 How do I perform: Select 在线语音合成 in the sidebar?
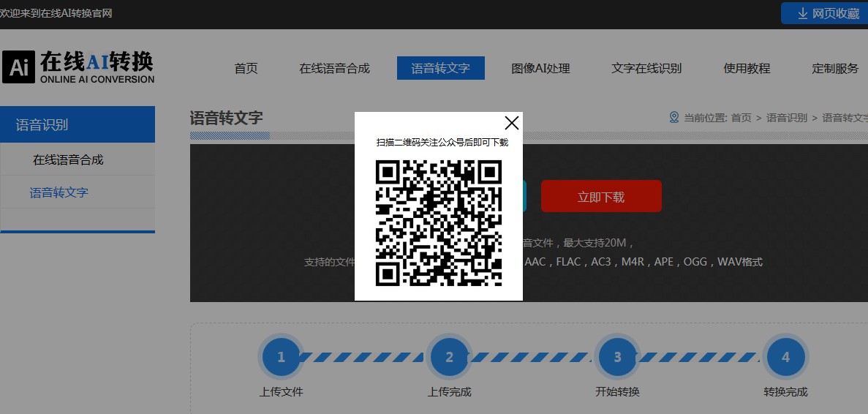coord(68,160)
